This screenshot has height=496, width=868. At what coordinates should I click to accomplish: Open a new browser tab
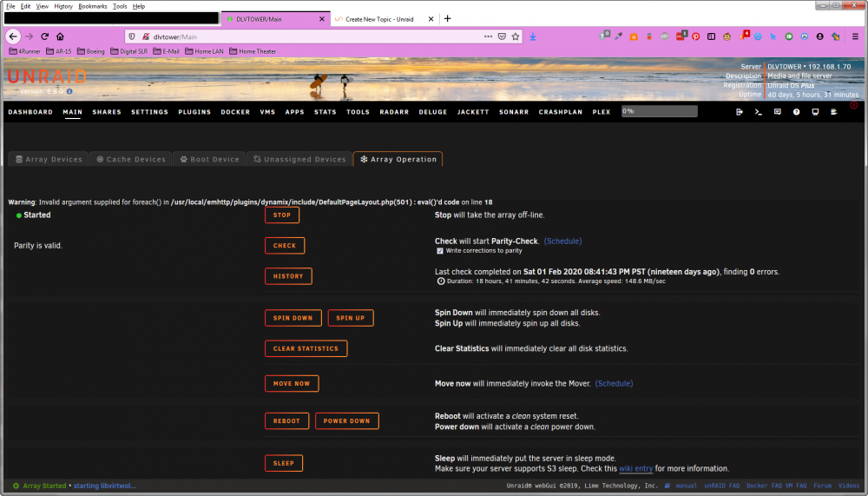pyautogui.click(x=447, y=19)
